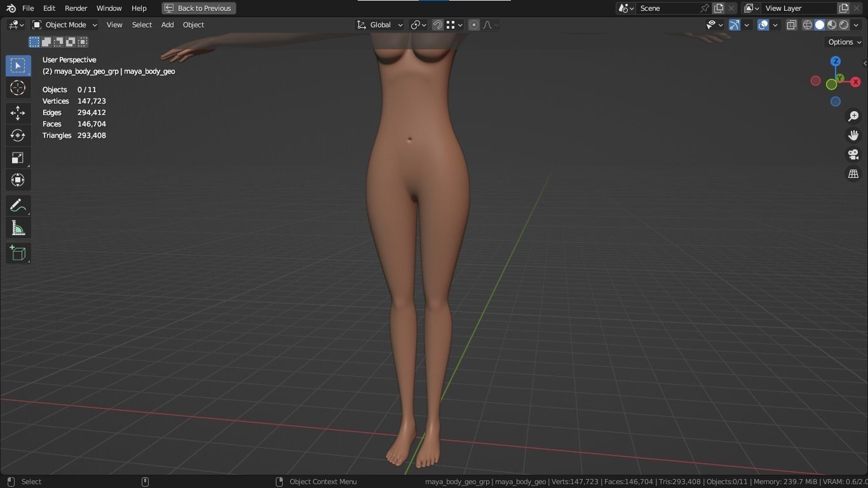
Task: Choose the Rotate tool
Action: pos(18,135)
